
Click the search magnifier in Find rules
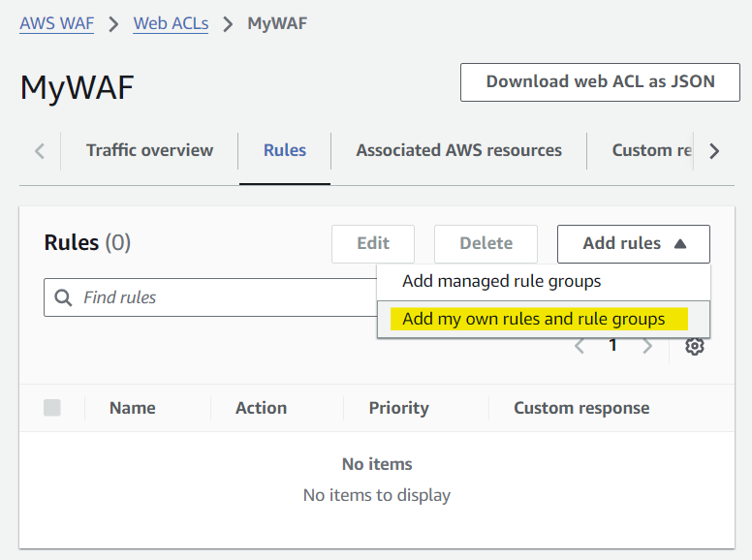[63, 297]
